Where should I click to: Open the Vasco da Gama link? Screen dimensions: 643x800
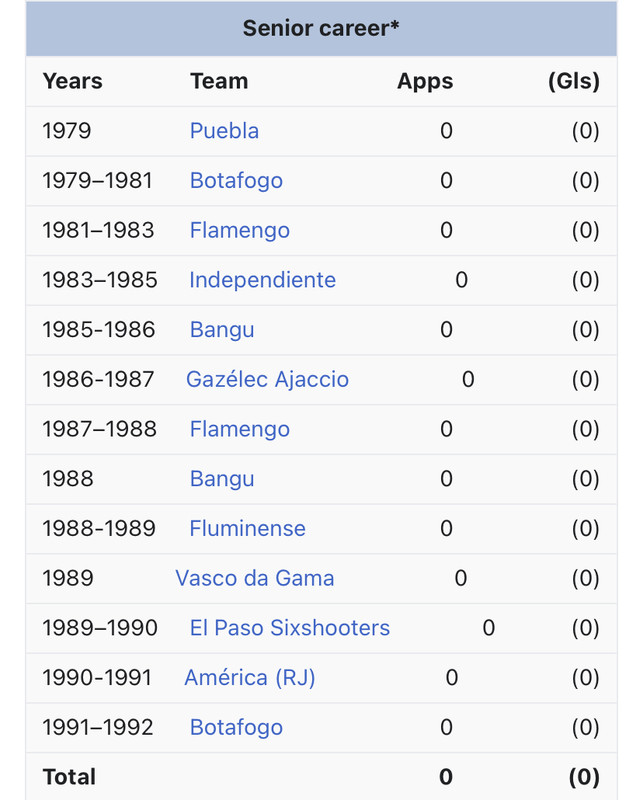coord(255,578)
